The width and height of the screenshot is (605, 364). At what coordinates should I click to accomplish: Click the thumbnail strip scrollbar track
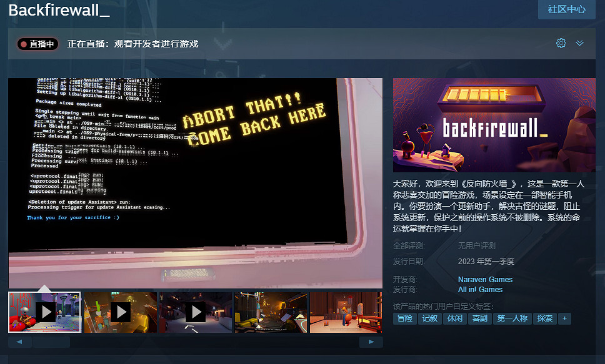(x=212, y=342)
